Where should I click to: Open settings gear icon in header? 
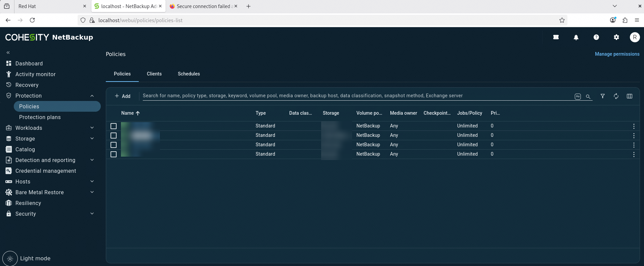click(x=616, y=37)
